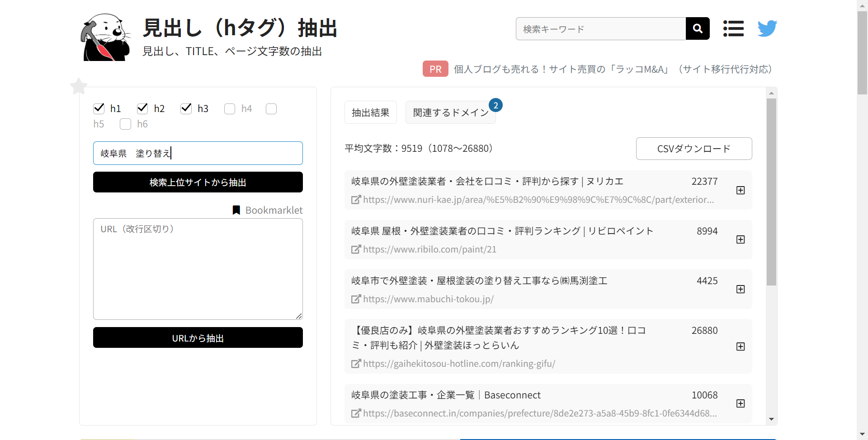
Task: Focus the 検索キーワード search field
Action: tap(601, 28)
